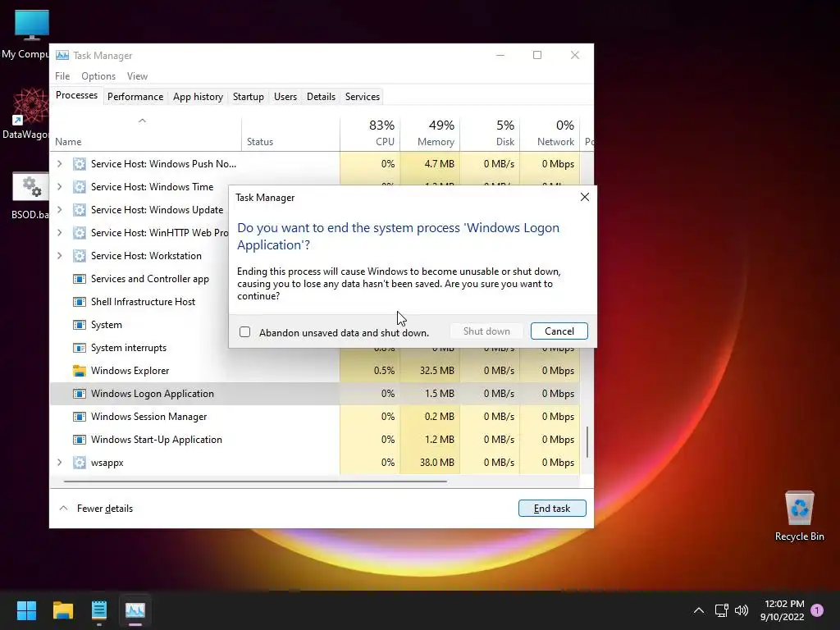Expand Service Host: Windows Update row
Image resolution: width=840 pixels, height=630 pixels.
(59, 209)
